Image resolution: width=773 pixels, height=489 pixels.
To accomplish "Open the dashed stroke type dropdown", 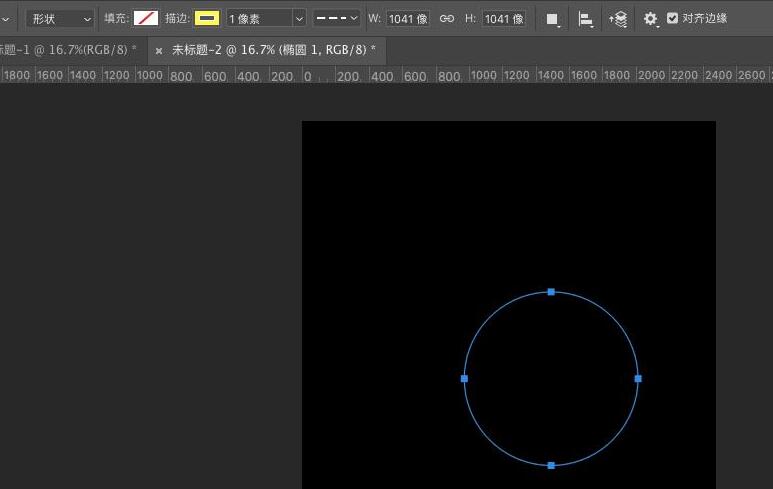I will click(x=337, y=19).
